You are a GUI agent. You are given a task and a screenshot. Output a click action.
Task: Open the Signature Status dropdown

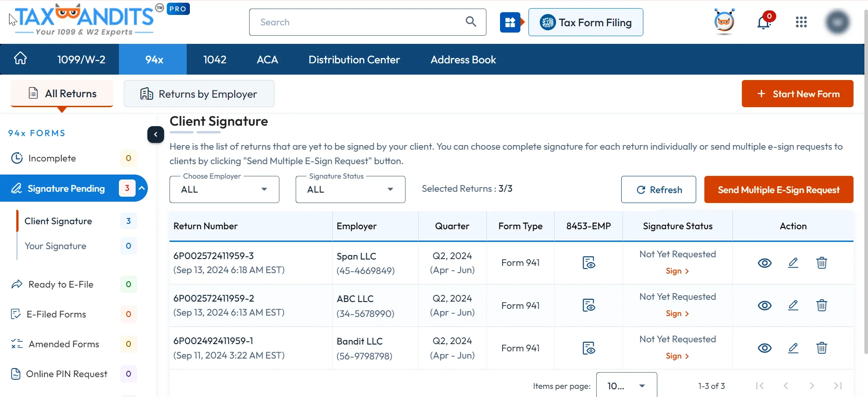[350, 189]
